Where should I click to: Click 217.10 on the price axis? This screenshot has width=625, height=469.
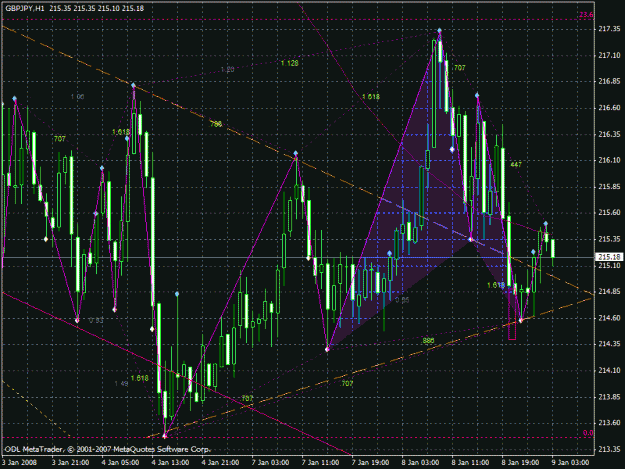tap(609, 55)
